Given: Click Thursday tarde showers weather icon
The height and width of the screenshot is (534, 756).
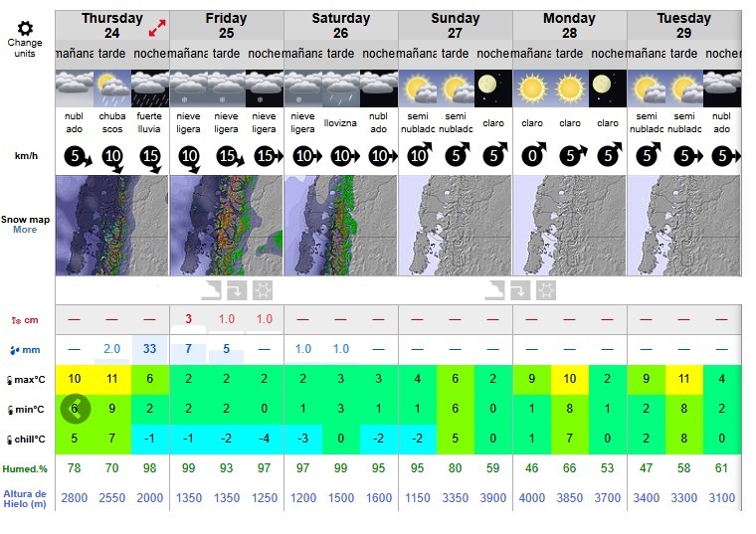Looking at the screenshot, I should tap(112, 89).
